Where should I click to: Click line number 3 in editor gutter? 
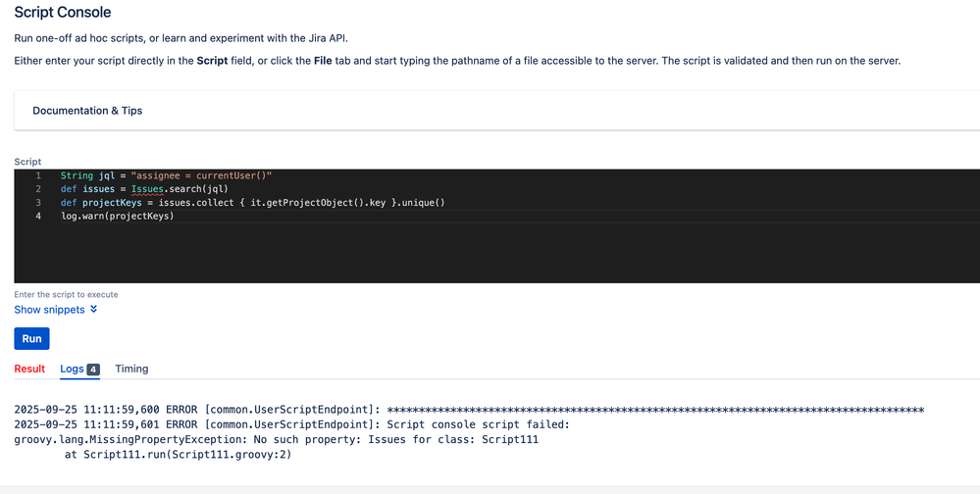[x=38, y=203]
